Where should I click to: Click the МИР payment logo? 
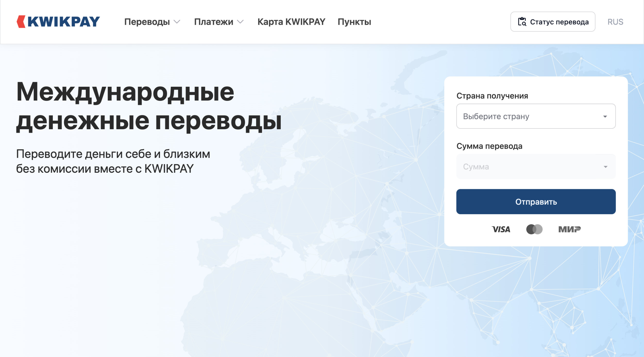click(x=569, y=229)
